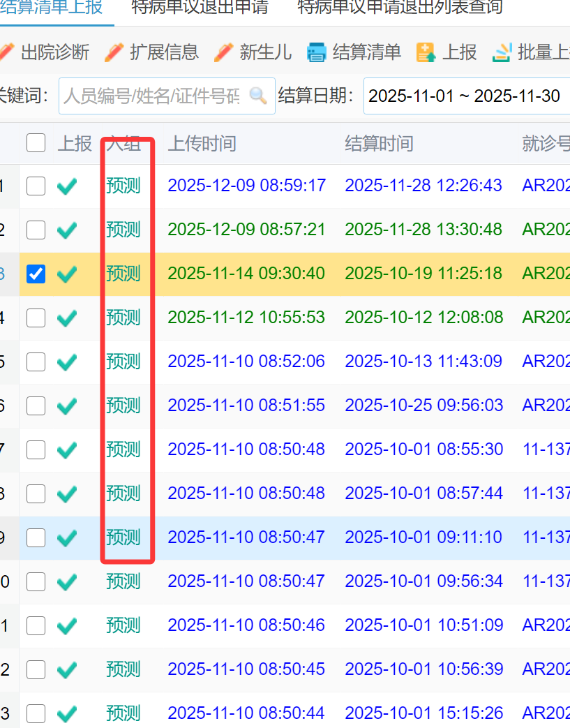Viewport: 570px width, 728px height.
Task: Click the 上传时间 column header
Action: [x=202, y=144]
